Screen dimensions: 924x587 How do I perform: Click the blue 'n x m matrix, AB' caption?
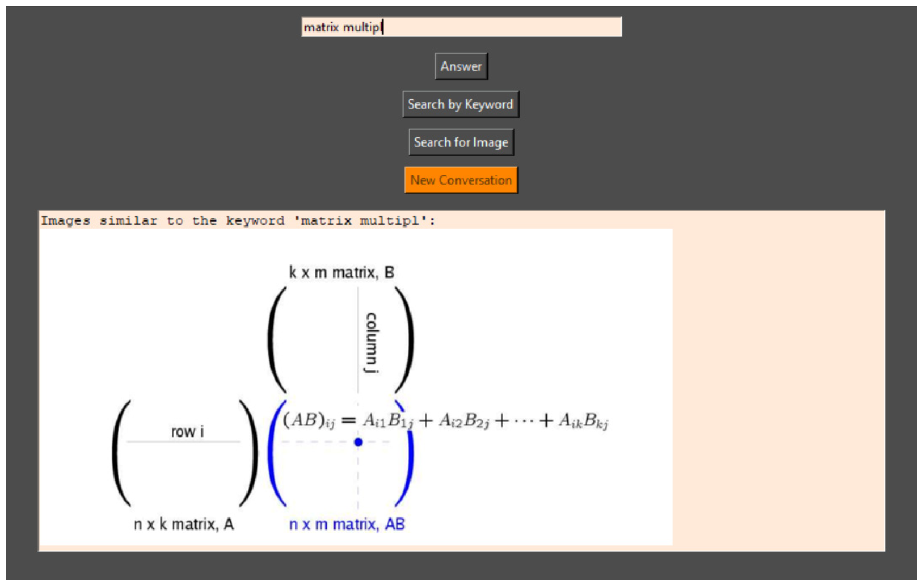point(347,525)
